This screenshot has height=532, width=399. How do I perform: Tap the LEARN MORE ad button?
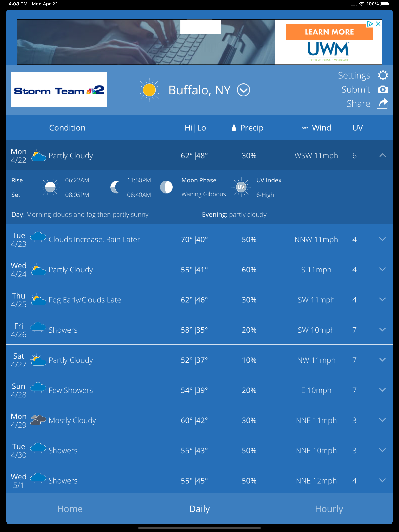coord(329,32)
